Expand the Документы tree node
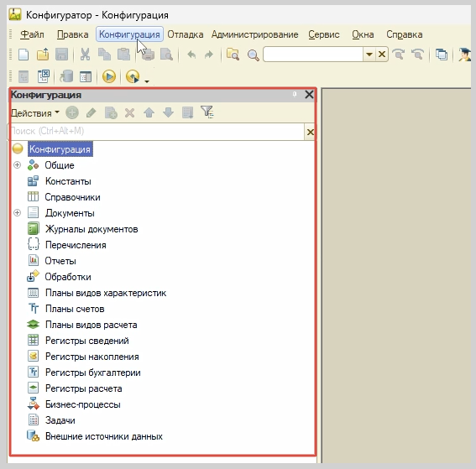 (18, 213)
